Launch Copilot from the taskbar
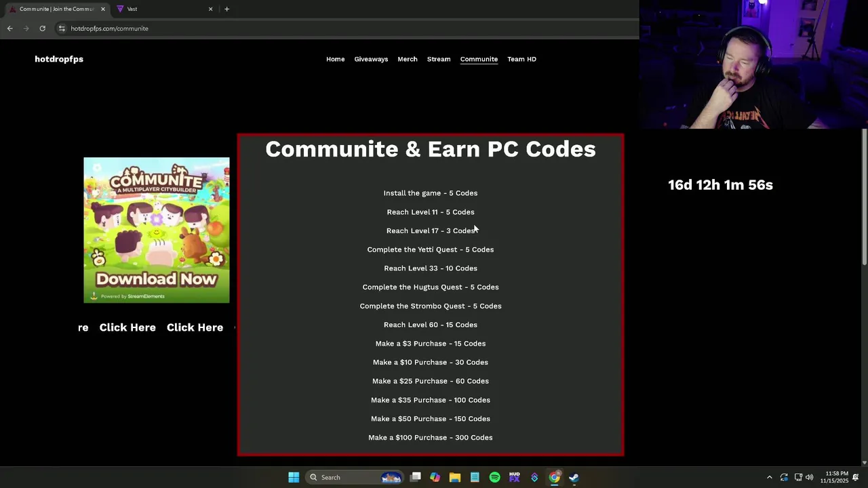The width and height of the screenshot is (868, 488). 435,477
